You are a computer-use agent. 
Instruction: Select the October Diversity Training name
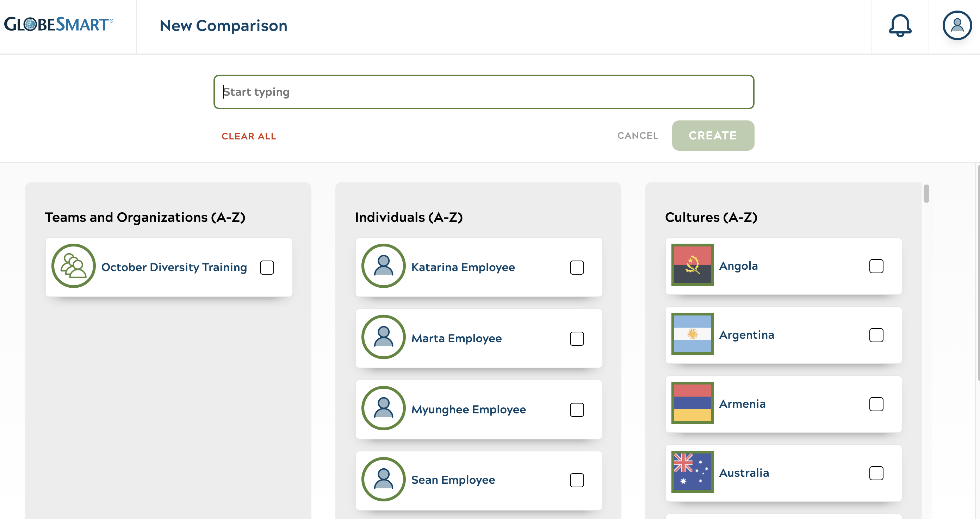click(x=174, y=267)
